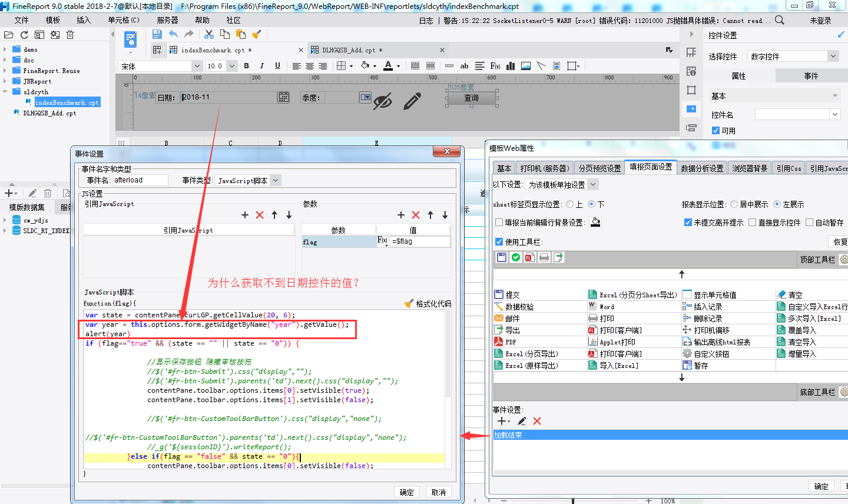
Task: Check 直接显示控件 checkbox
Action: coord(753,223)
